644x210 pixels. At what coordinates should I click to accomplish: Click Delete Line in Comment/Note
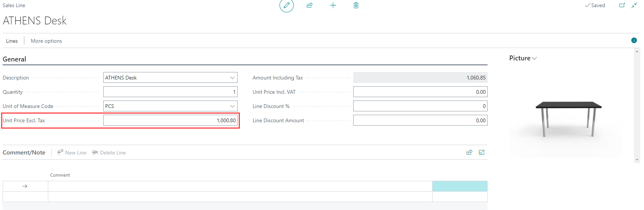click(109, 153)
